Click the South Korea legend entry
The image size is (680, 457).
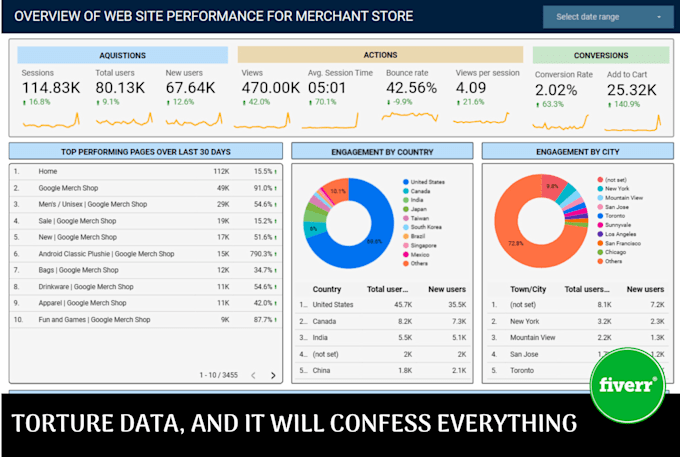pos(422,227)
